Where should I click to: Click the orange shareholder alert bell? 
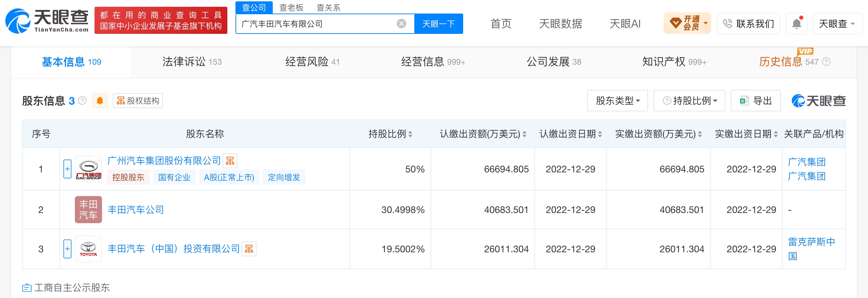100,101
